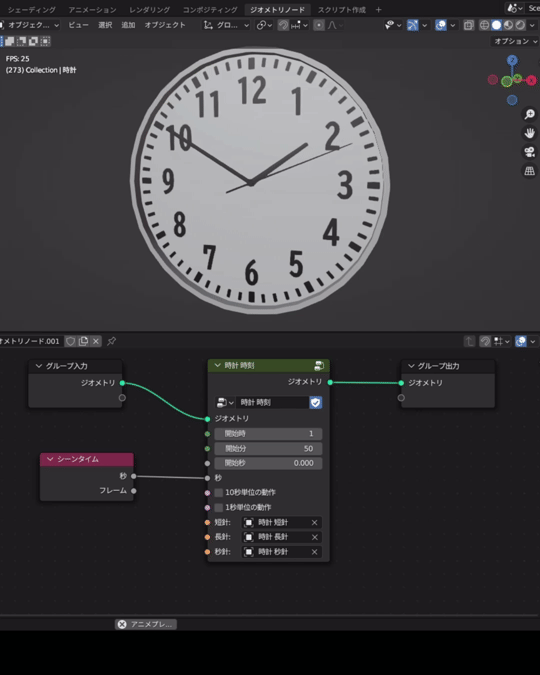Collapse the シーンタイム node
The height and width of the screenshot is (675, 540).
pos(50,459)
